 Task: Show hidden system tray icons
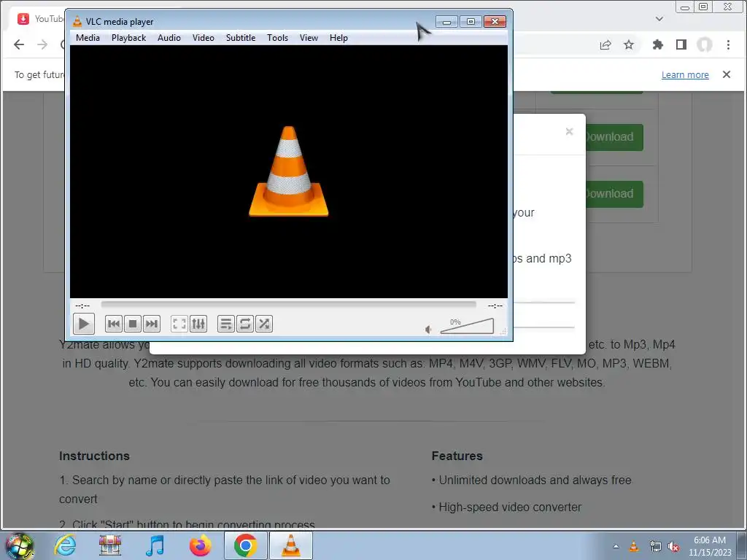coord(616,546)
